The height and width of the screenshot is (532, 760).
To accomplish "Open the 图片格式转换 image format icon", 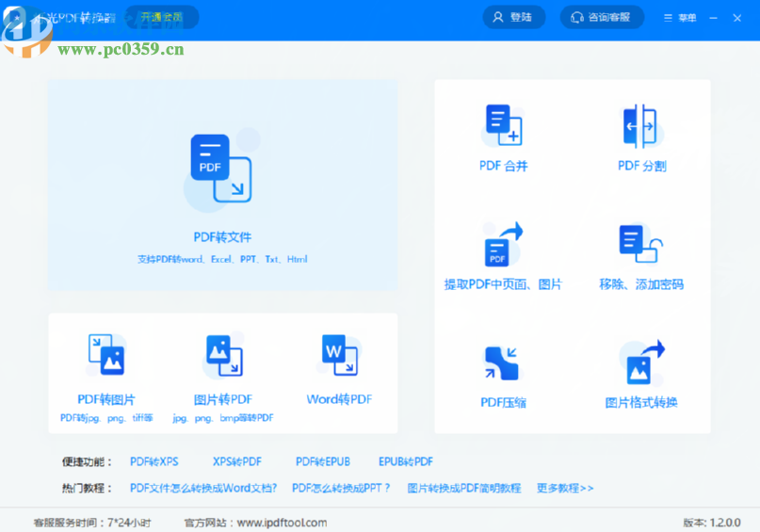I will 640,363.
